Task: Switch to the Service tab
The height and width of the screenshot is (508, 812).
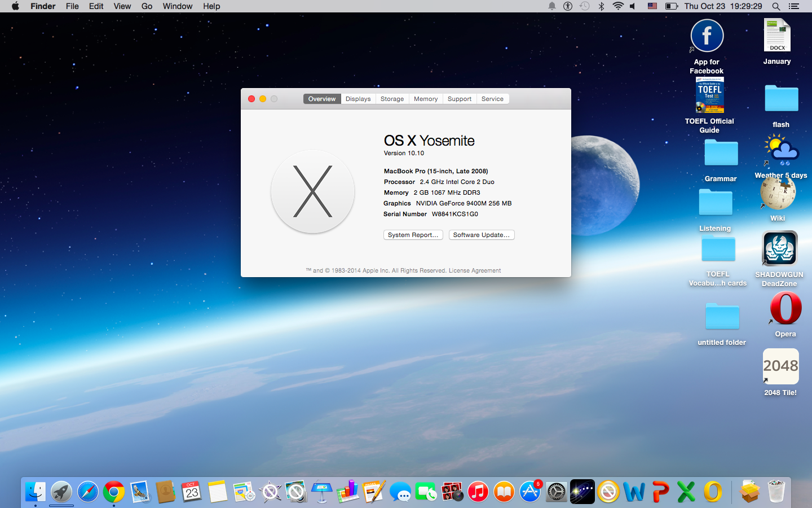Action: coord(492,99)
